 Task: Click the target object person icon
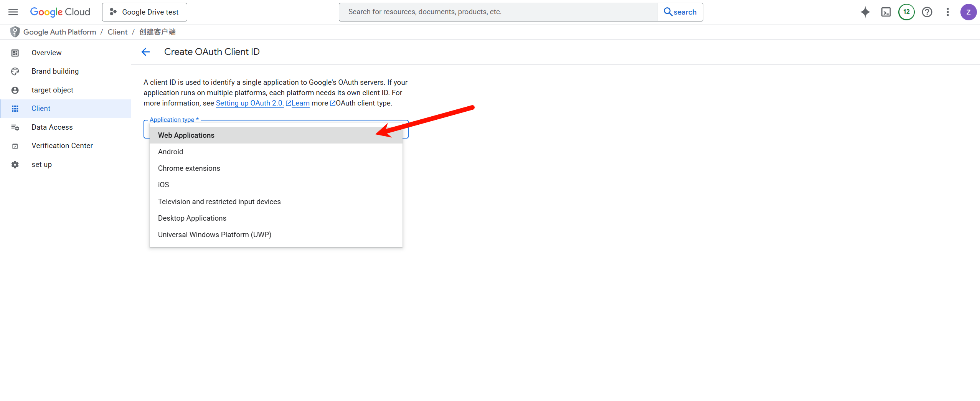[15, 90]
